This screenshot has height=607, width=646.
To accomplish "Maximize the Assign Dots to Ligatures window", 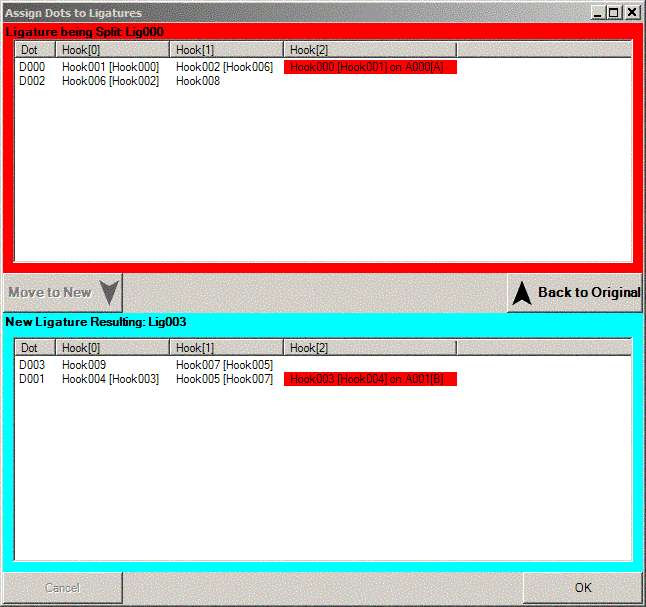I will (x=613, y=13).
